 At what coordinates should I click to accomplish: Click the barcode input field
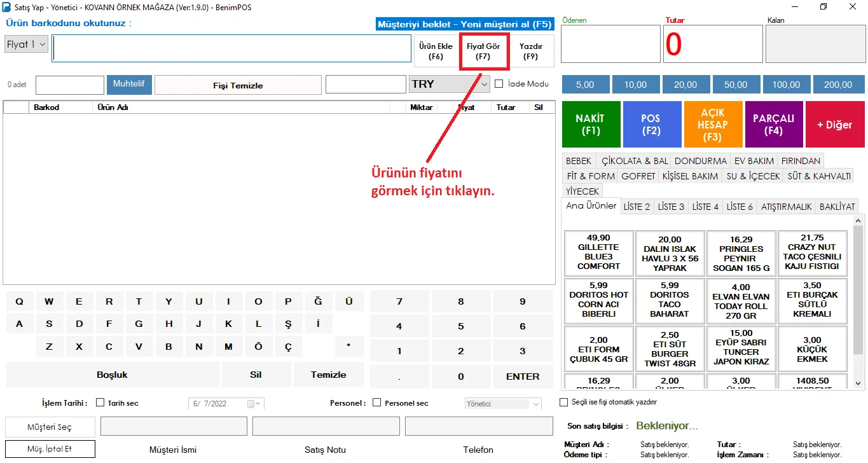pos(232,48)
